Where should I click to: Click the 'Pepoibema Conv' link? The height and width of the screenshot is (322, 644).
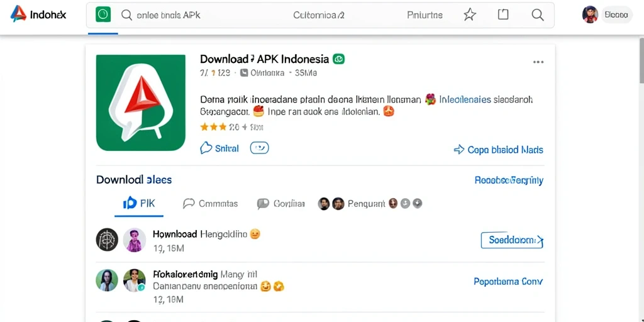pyautogui.click(x=508, y=282)
